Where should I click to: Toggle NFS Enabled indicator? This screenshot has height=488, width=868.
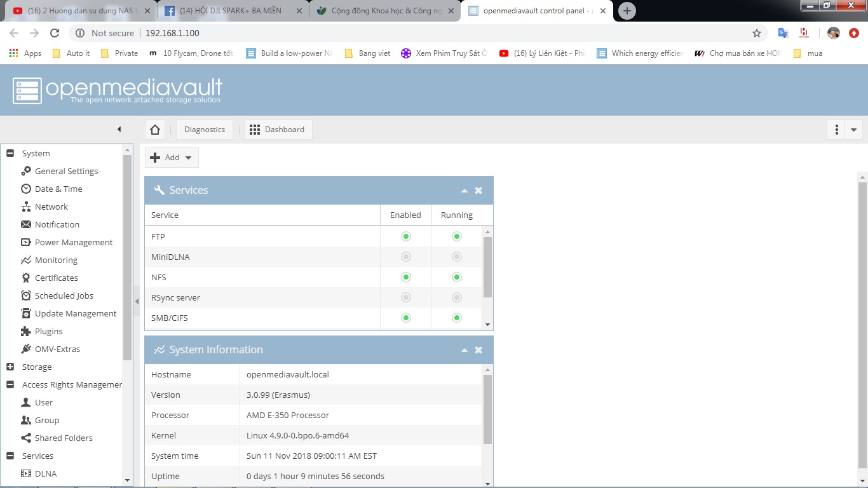(406, 277)
